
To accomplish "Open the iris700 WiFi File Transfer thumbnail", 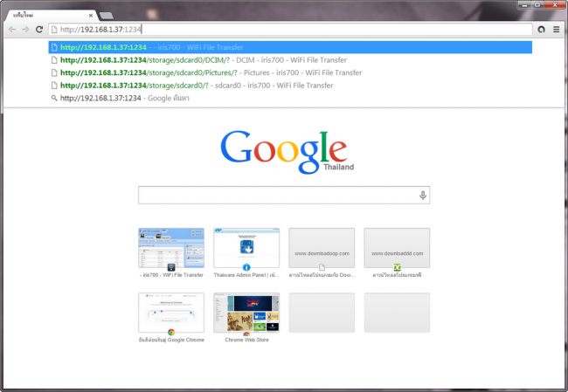I will pos(171,248).
